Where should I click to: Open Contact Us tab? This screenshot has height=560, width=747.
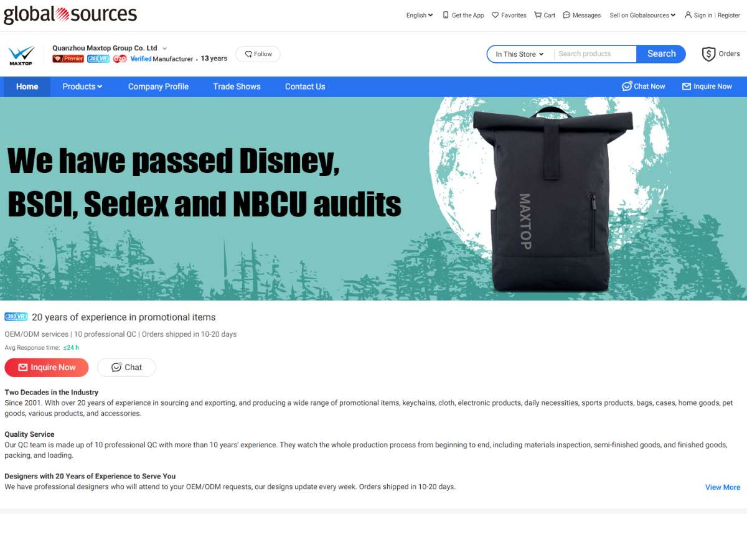coord(305,86)
